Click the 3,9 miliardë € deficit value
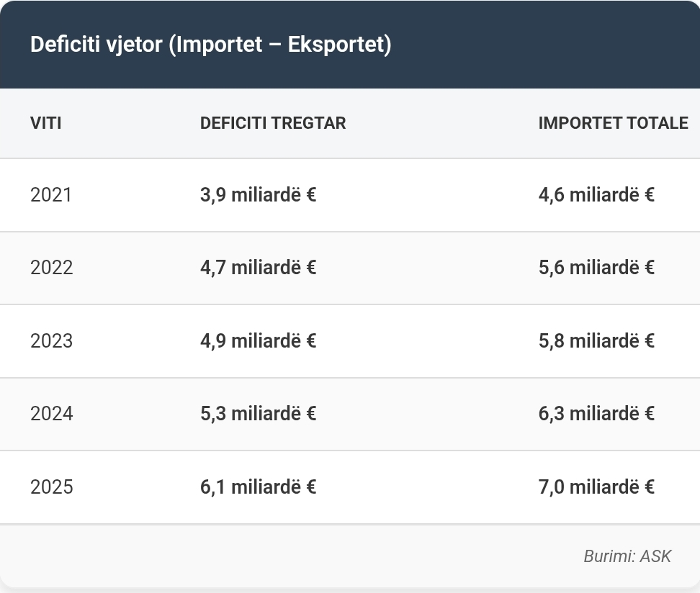This screenshot has height=593, width=700. pos(258,195)
